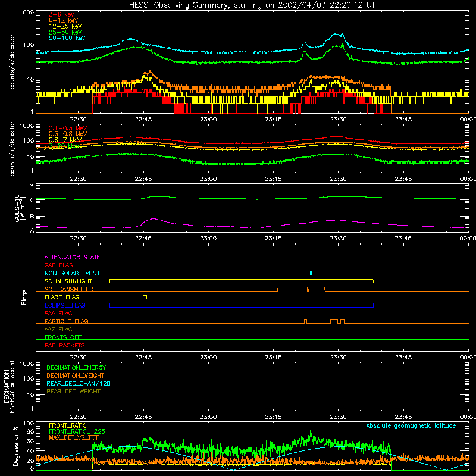Click the NON_SOLAR_EVENT spike on cyan line
The width and height of the screenshot is (476, 476).
(311, 273)
